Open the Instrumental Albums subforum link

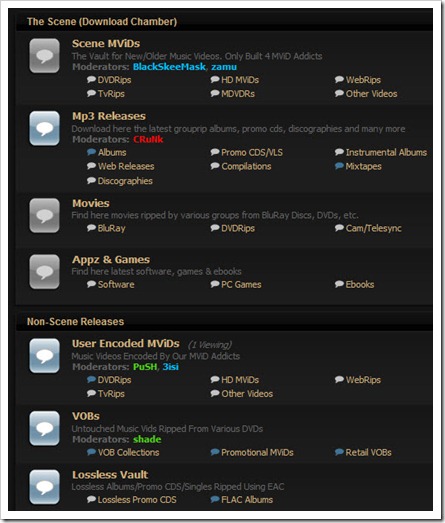click(386, 152)
